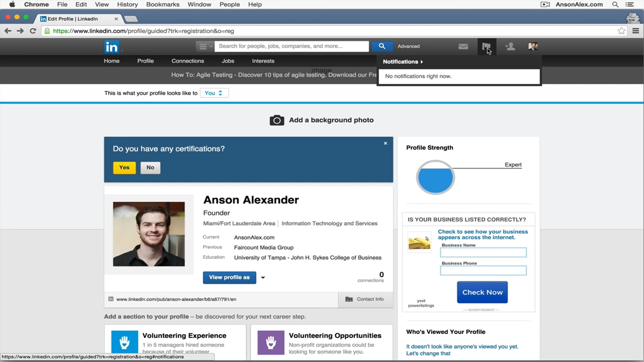Click the Profile Strength meter circle
The height and width of the screenshot is (362, 644).
pyautogui.click(x=435, y=177)
